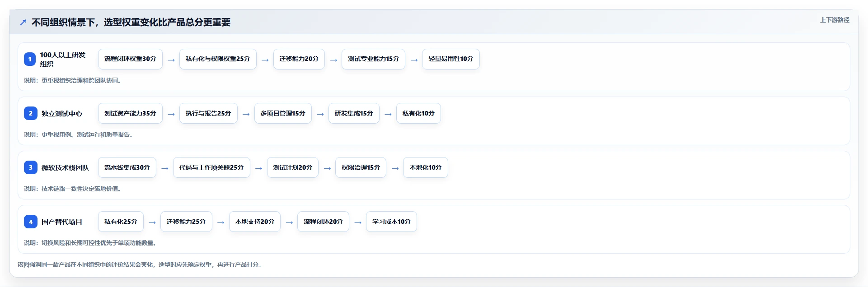The image size is (868, 287).
Task: Choose the 流水线集成30分 chip
Action: (127, 167)
